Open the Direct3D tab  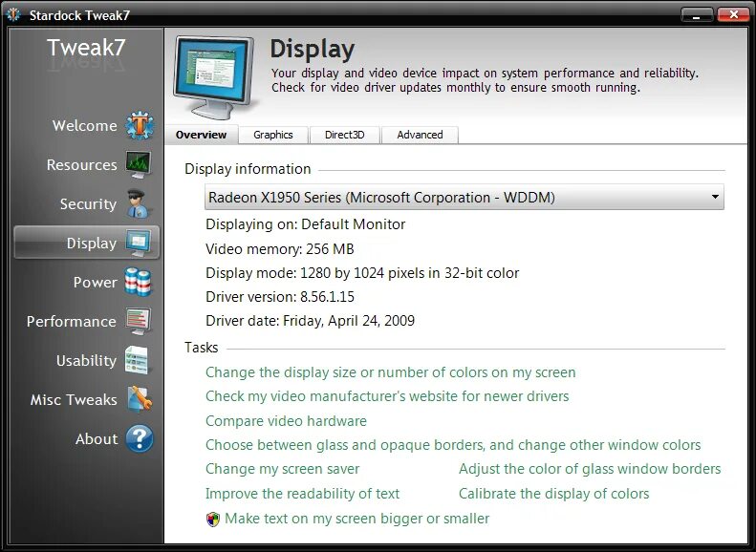click(345, 135)
